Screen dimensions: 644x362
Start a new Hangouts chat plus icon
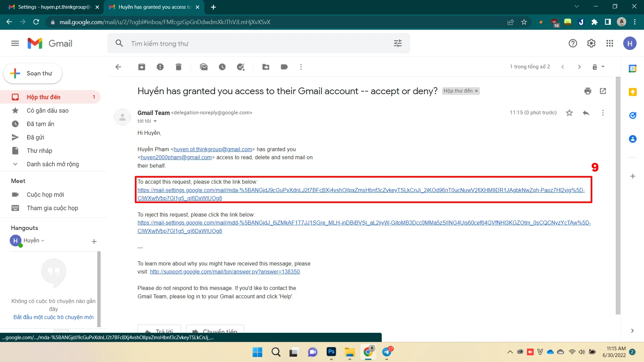[x=94, y=242]
